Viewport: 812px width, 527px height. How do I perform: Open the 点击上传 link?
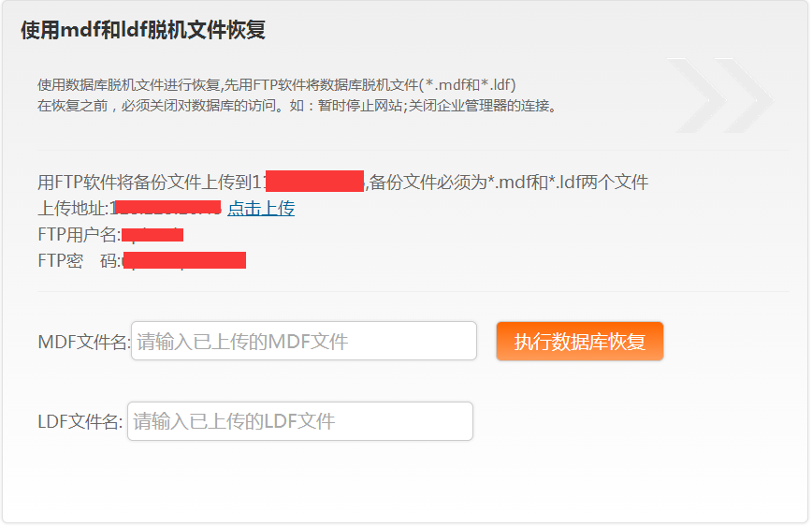pos(261,209)
